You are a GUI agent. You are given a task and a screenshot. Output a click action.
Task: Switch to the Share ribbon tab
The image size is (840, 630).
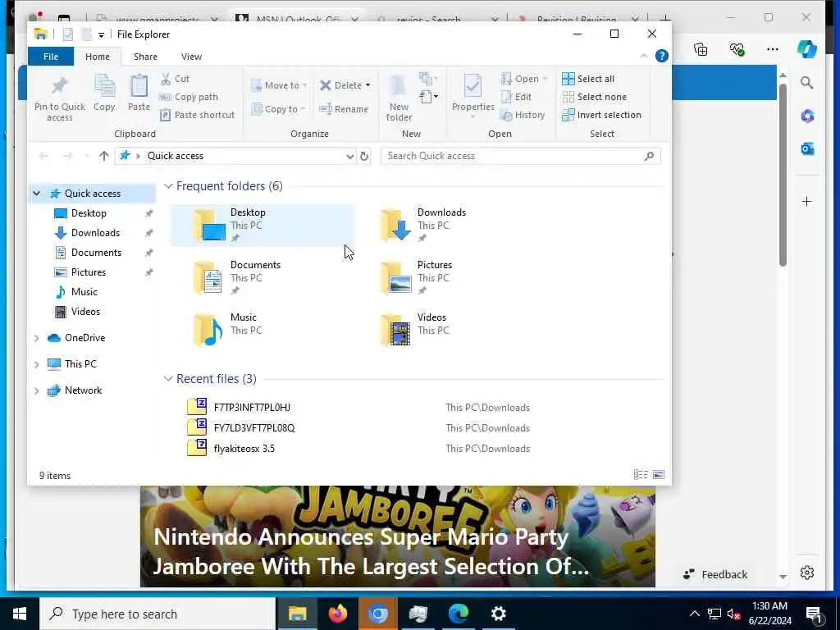click(x=145, y=57)
